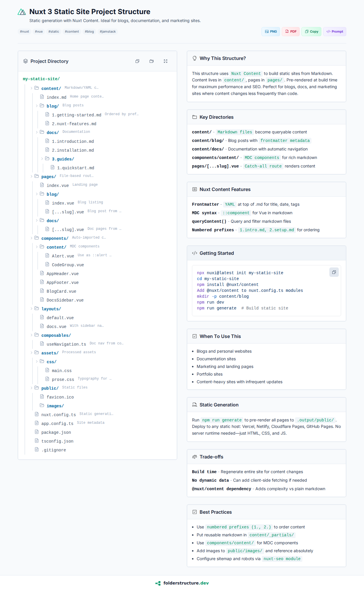Expand Project Directory to fullscreen
Image resolution: width=364 pixels, height=591 pixels.
point(166,61)
